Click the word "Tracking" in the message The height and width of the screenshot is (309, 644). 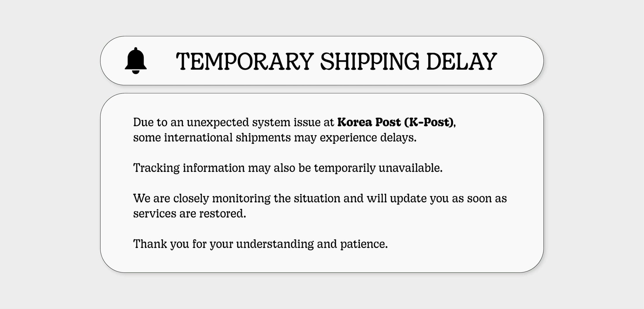click(x=156, y=168)
